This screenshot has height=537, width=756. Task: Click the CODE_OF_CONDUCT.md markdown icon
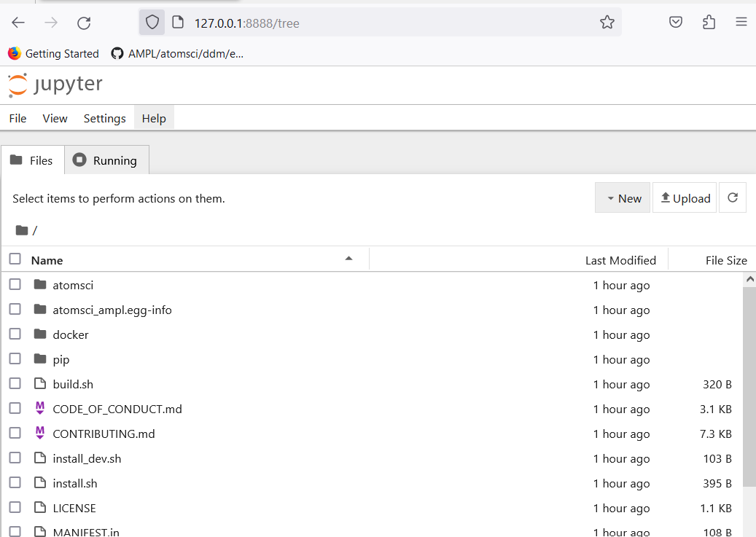point(40,408)
